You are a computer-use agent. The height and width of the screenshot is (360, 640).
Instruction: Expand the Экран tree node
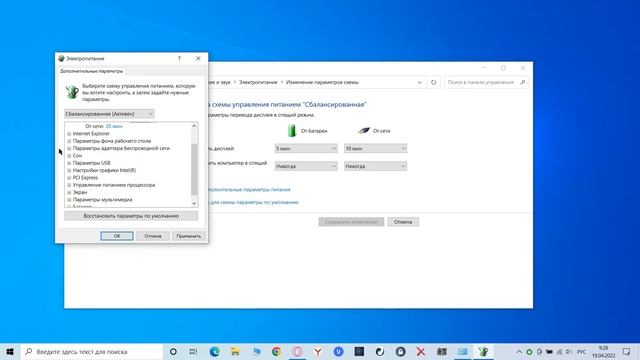coord(69,192)
